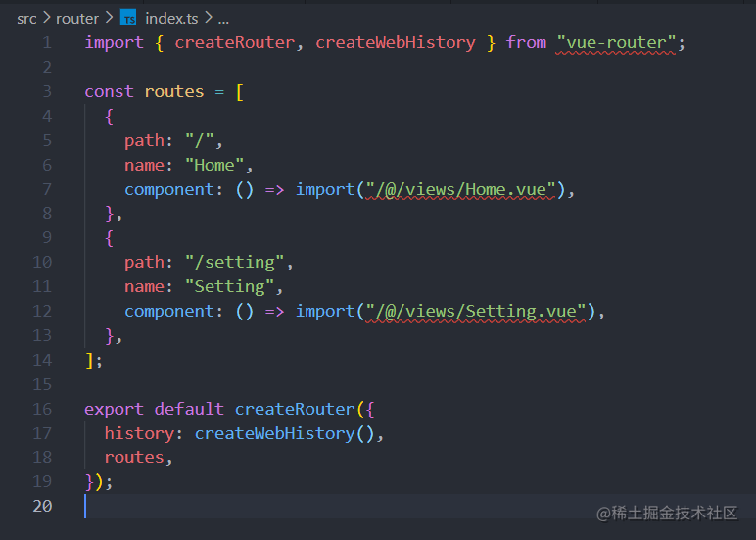Open the src breadcrumb segment
Image resolution: width=756 pixels, height=540 pixels.
[26, 19]
